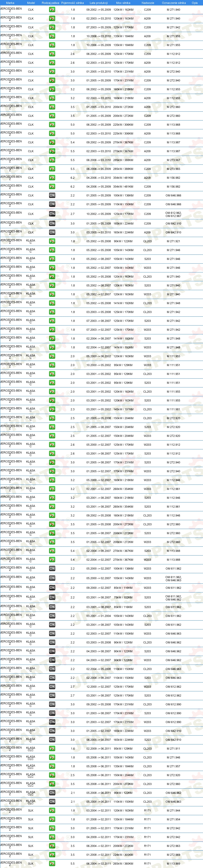Click SLK engine code cell M 271.944
Screen dimensions: 203x868
click(173, 810)
